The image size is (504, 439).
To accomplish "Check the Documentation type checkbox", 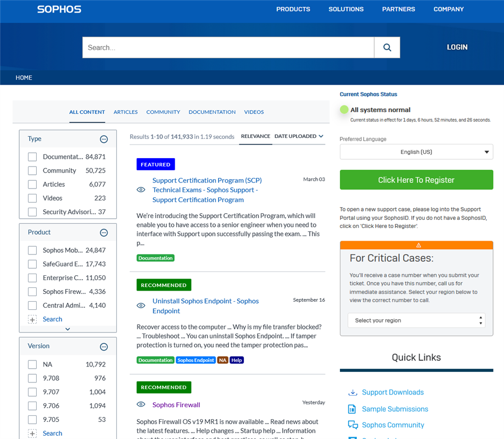I will [x=32, y=157].
